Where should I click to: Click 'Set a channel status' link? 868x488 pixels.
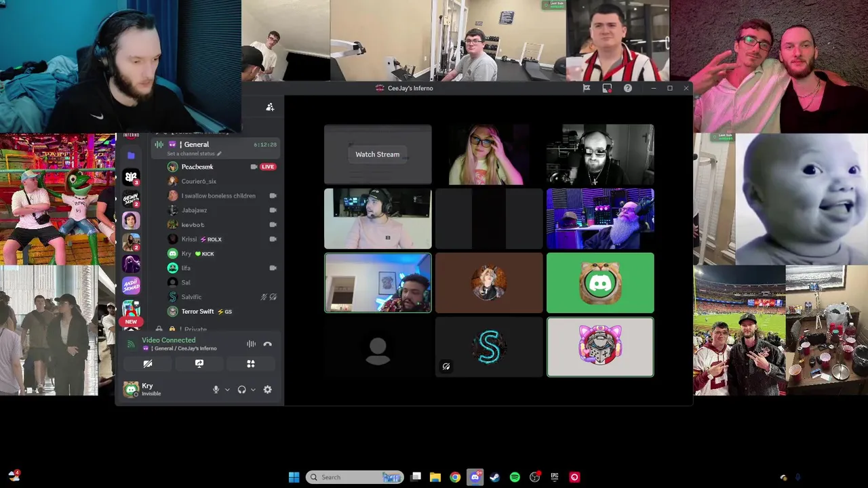(194, 154)
